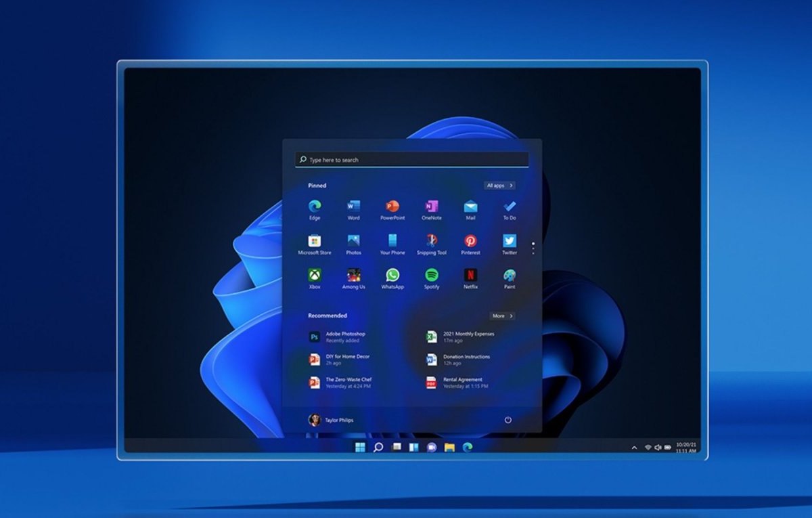Launch Among Us game
812x518 pixels.
coord(353,279)
